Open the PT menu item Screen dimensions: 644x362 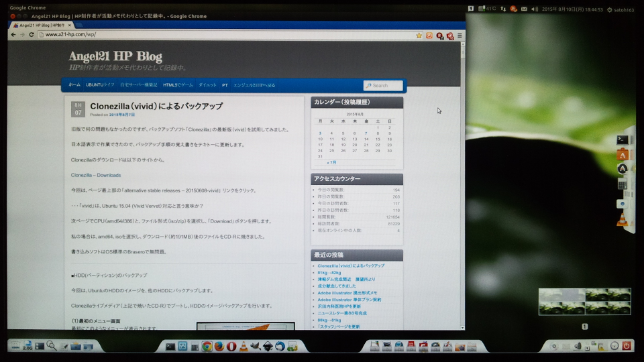coord(225,85)
